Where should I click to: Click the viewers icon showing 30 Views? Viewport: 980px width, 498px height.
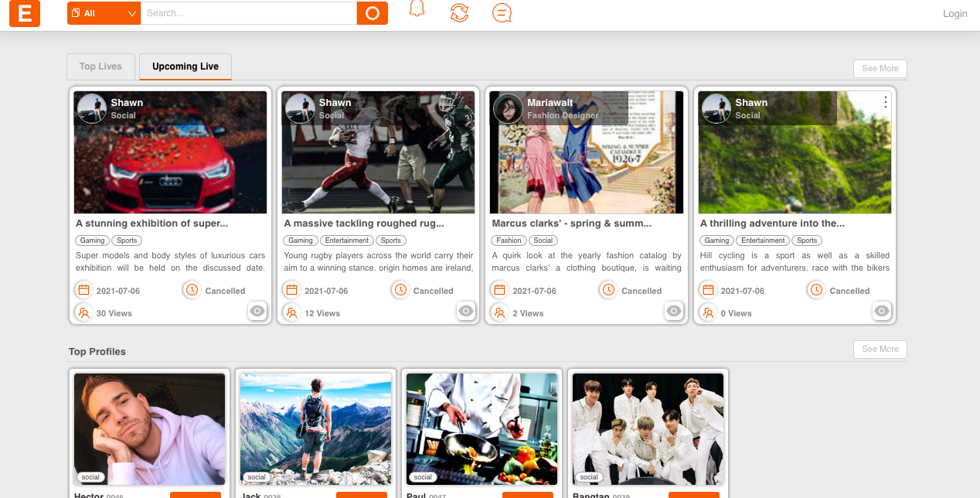tap(83, 312)
